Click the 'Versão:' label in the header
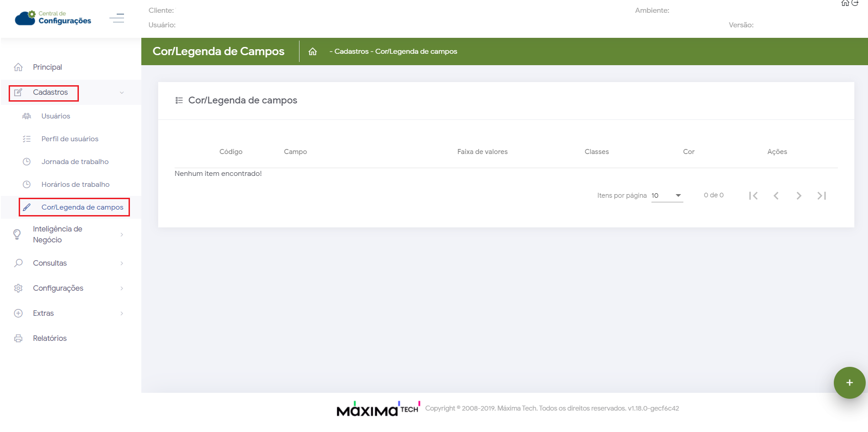This screenshot has width=868, height=432. coord(741,25)
